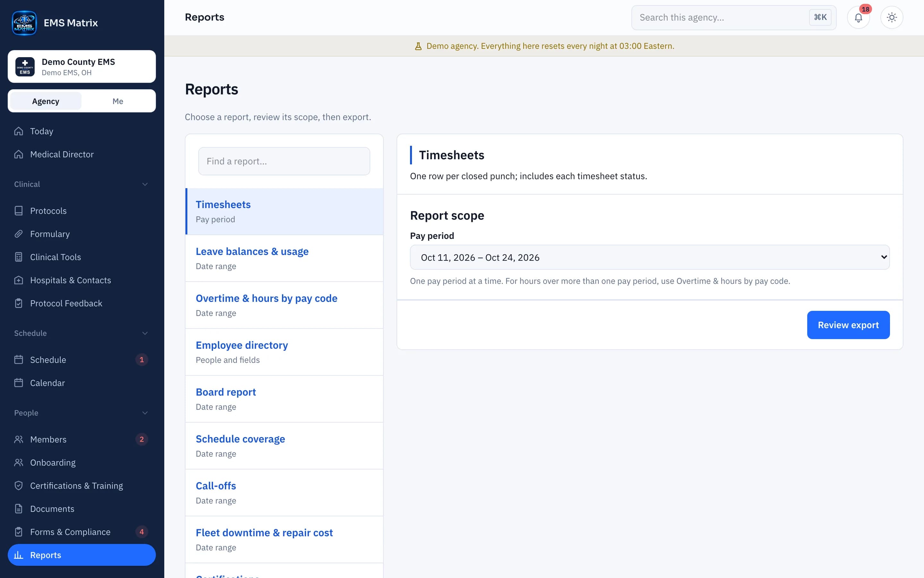The width and height of the screenshot is (924, 578).
Task: Click the Review export button
Action: [848, 325]
